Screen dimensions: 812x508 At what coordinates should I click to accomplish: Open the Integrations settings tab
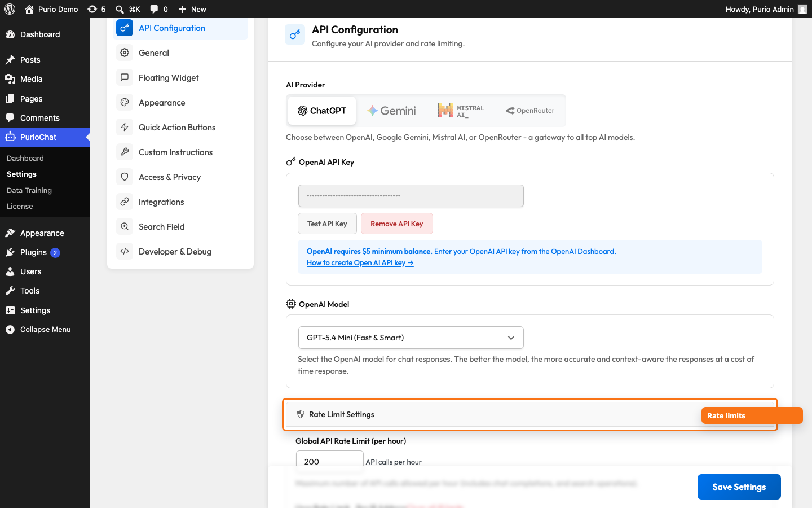180,202
